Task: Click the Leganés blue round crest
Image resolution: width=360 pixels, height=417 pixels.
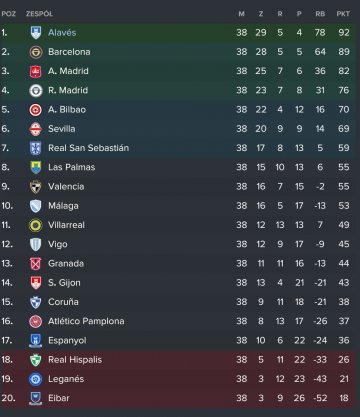Action: [x=36, y=379]
